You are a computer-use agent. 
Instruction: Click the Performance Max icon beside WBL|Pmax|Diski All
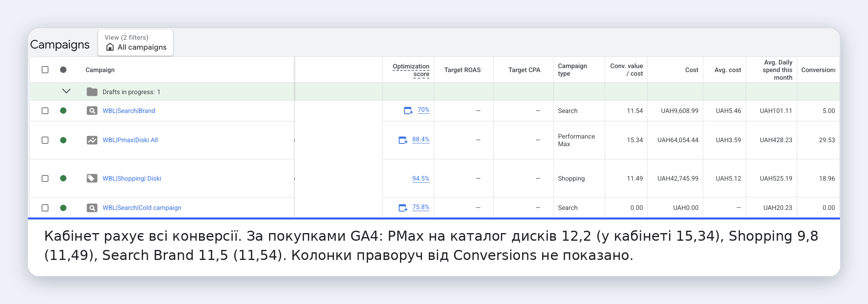92,140
